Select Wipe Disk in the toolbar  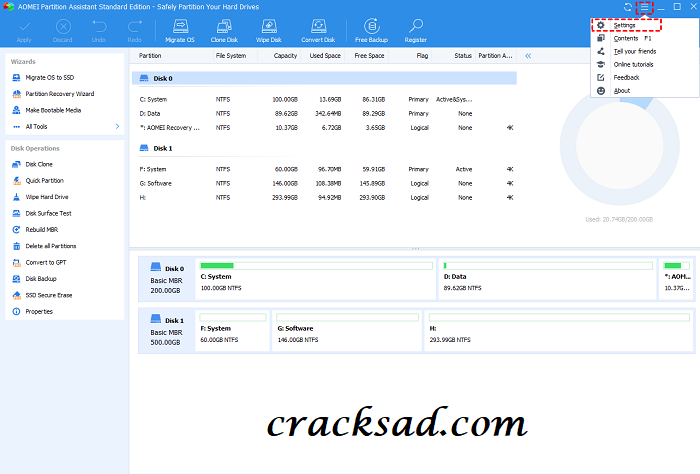click(x=269, y=30)
